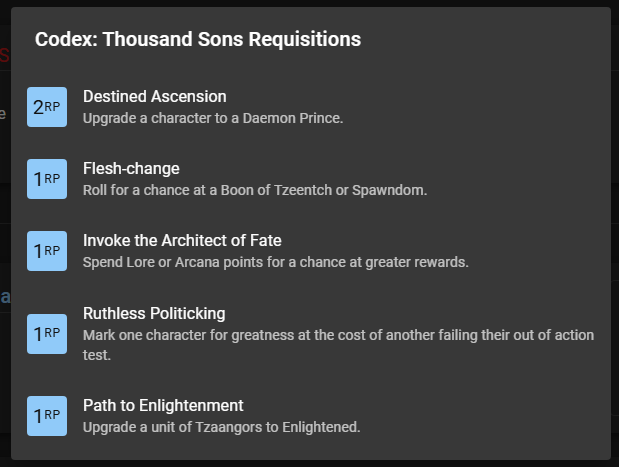Click the RP badge for Path to Enlightenment
The image size is (619, 467).
[47, 415]
